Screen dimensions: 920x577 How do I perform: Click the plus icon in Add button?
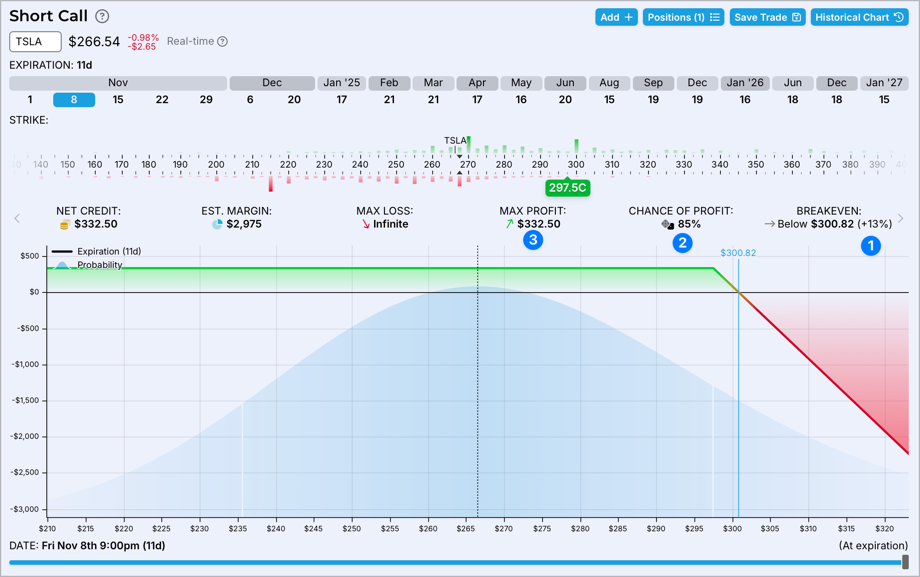pyautogui.click(x=628, y=17)
